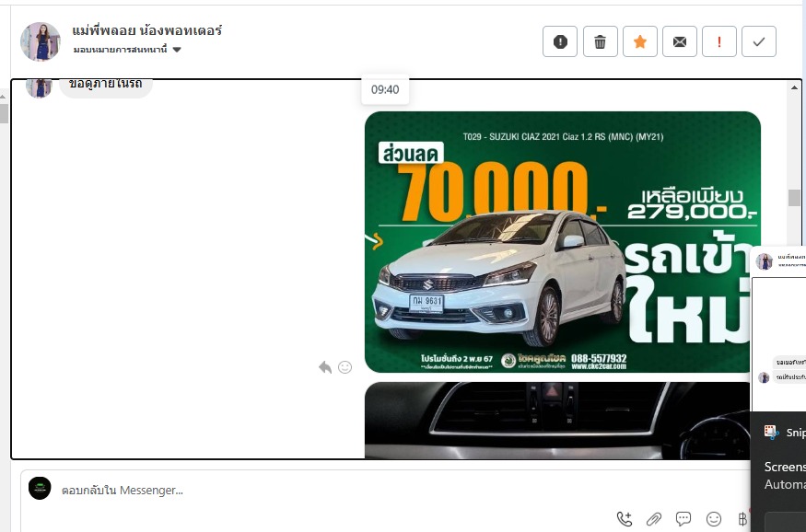Image resolution: width=806 pixels, height=532 pixels.
Task: Attach a file with the paperclip icon
Action: tap(654, 519)
